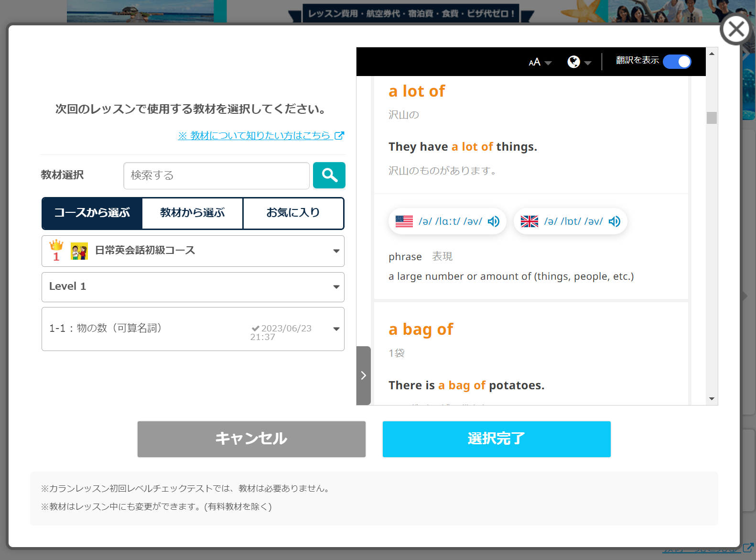Play the UK pronunciation audio
The height and width of the screenshot is (560, 756).
click(615, 221)
